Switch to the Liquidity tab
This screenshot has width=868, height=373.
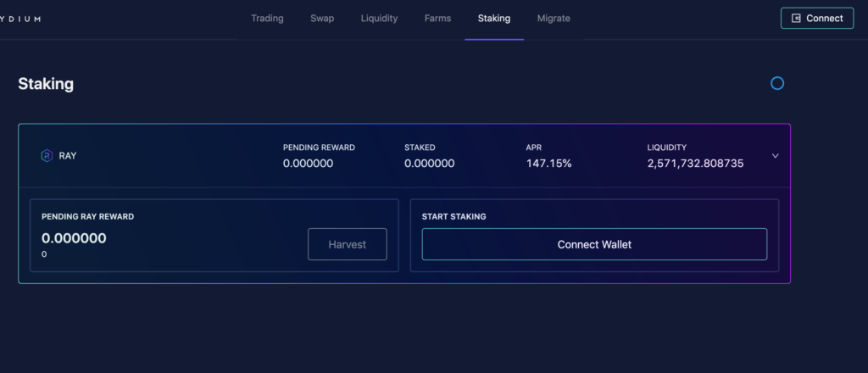click(x=379, y=19)
